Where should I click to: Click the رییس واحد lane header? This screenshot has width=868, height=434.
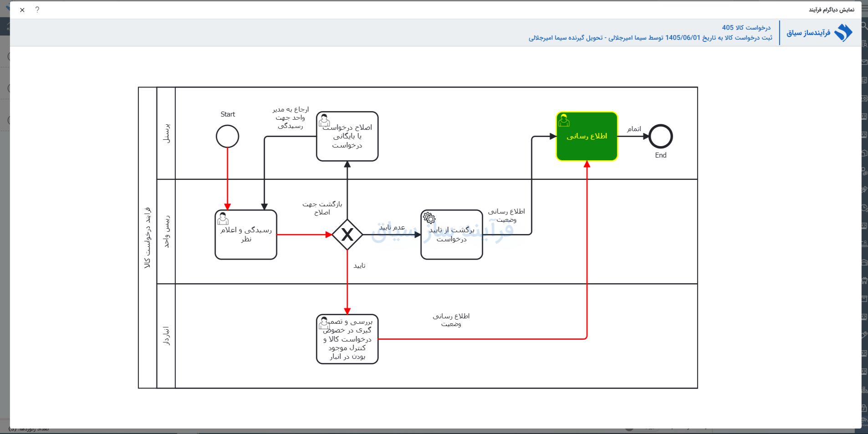(x=166, y=231)
